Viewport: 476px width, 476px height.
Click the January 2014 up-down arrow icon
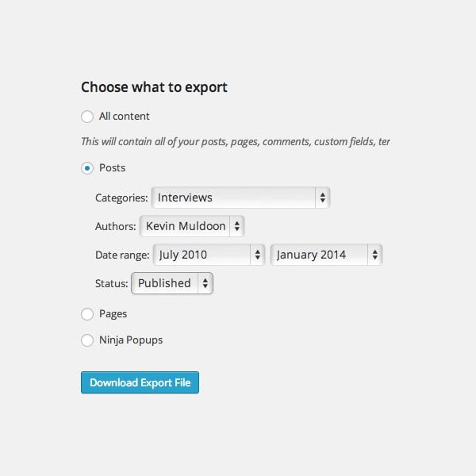point(375,255)
